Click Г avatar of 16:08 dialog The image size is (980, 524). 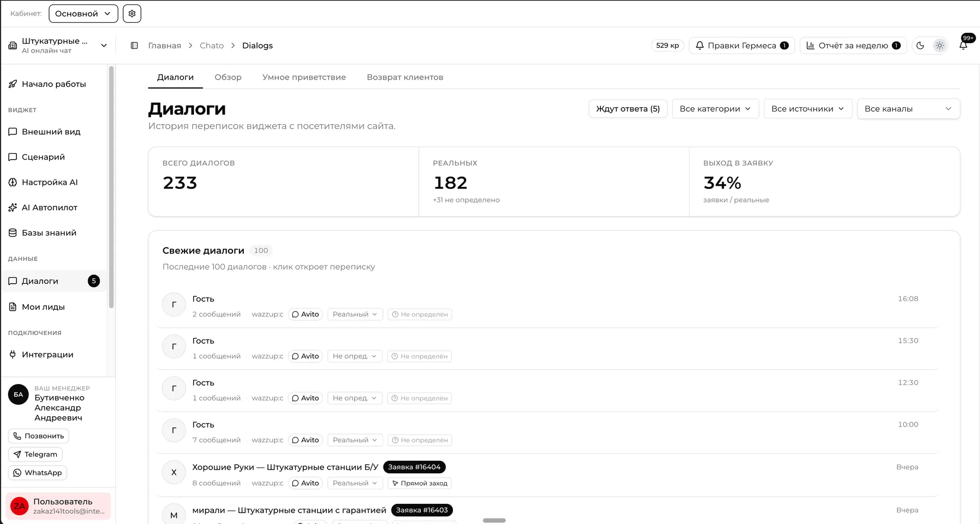click(174, 304)
